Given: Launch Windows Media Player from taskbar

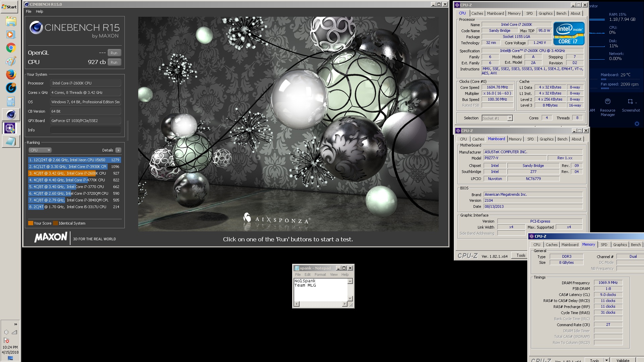Looking at the screenshot, I should pyautogui.click(x=10, y=35).
